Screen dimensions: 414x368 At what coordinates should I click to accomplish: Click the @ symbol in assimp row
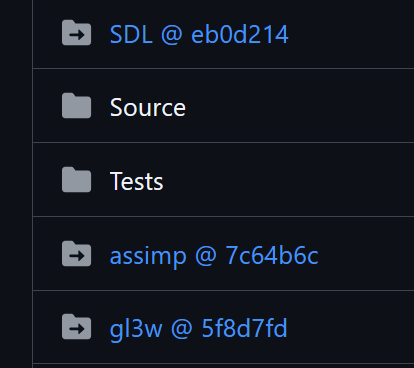click(x=206, y=256)
